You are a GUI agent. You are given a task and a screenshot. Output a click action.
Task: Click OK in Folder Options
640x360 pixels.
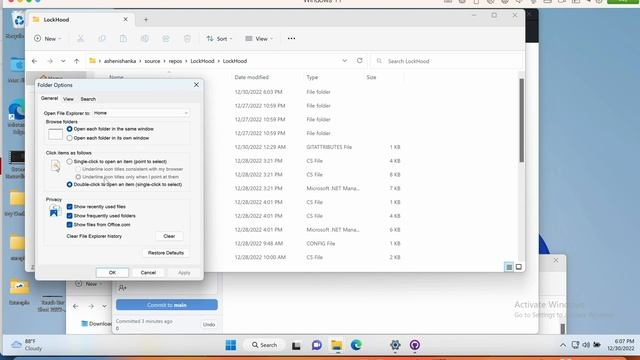(112, 273)
